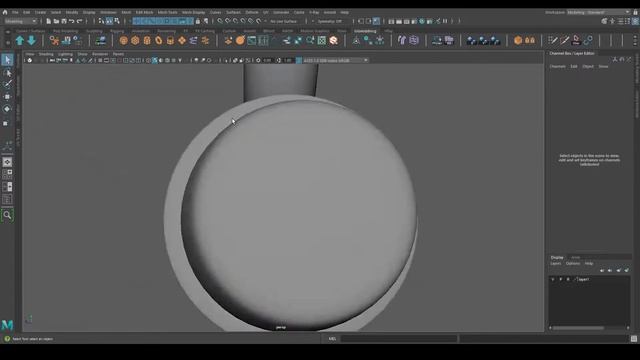The image size is (640, 360).
Task: Open the viewport color space dropdown
Action: 335,60
